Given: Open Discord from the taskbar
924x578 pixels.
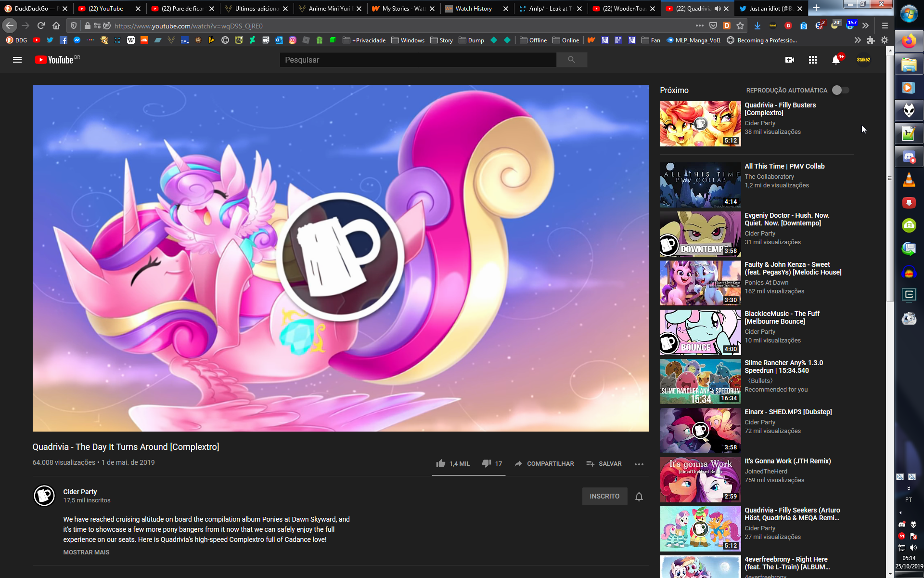Looking at the screenshot, I should click(909, 157).
